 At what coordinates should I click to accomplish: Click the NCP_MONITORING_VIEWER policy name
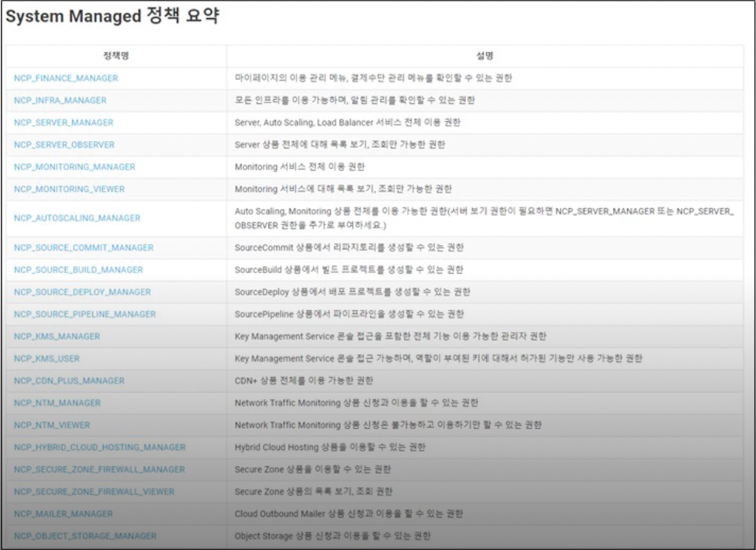tap(69, 189)
